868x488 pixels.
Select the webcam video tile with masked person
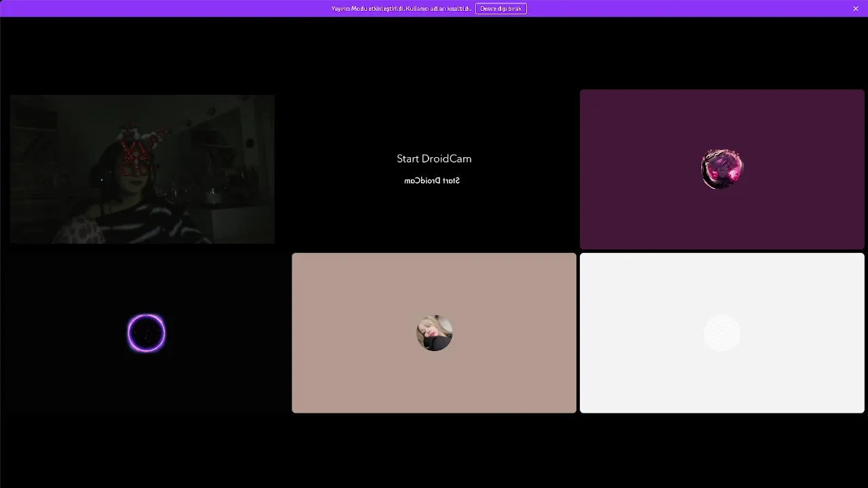142,169
